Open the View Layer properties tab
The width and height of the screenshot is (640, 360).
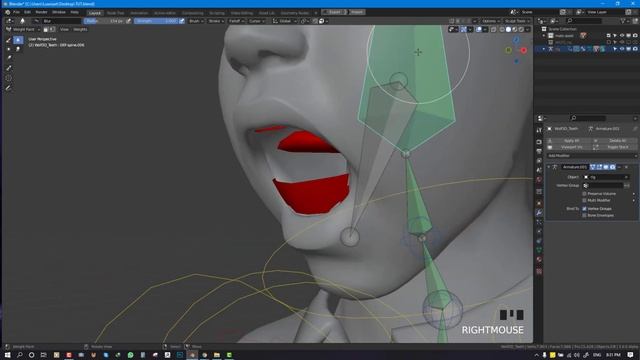tap(539, 161)
